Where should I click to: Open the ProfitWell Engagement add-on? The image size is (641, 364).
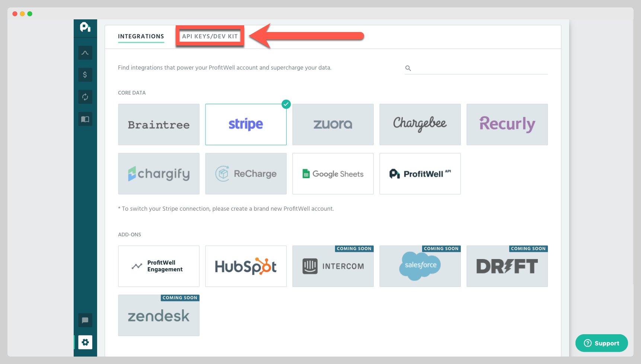pyautogui.click(x=159, y=266)
